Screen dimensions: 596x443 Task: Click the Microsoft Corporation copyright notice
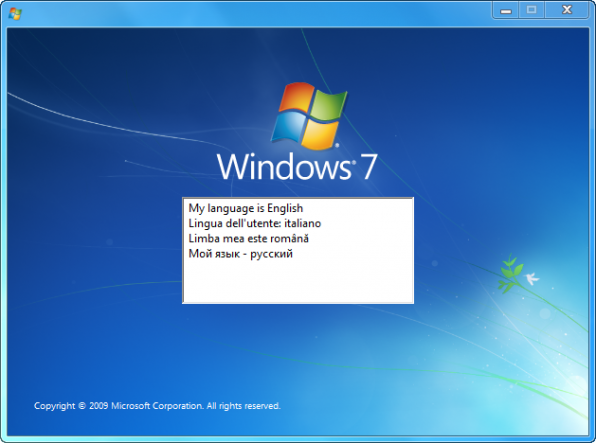coord(157,406)
